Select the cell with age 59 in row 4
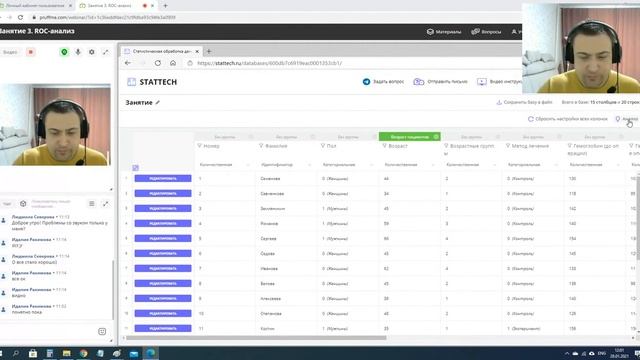 (x=409, y=223)
